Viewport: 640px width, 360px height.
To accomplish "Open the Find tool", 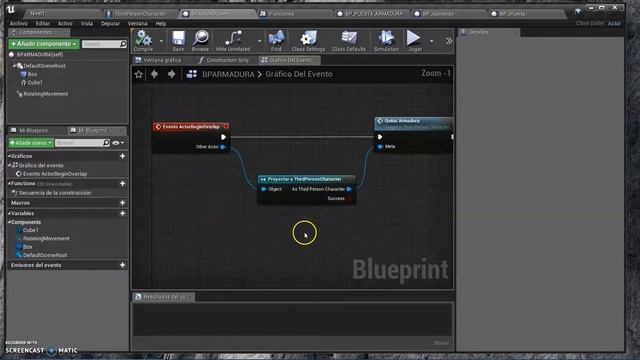I will coord(276,40).
